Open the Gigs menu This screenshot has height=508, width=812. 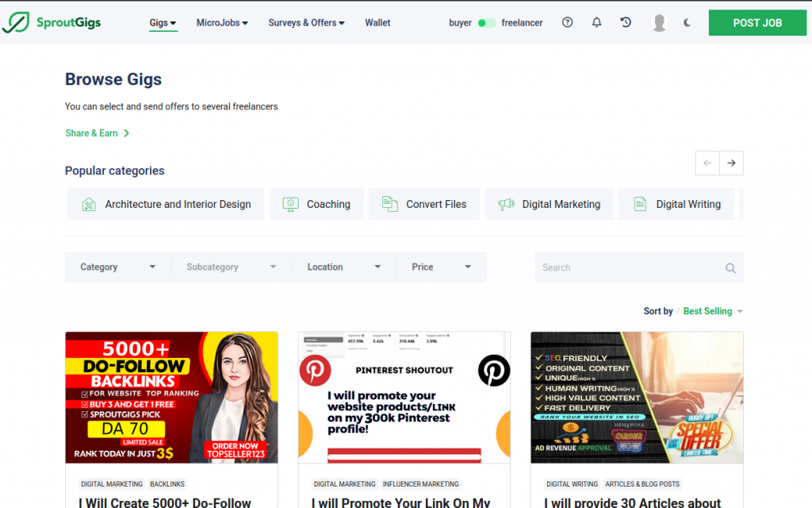coord(163,23)
